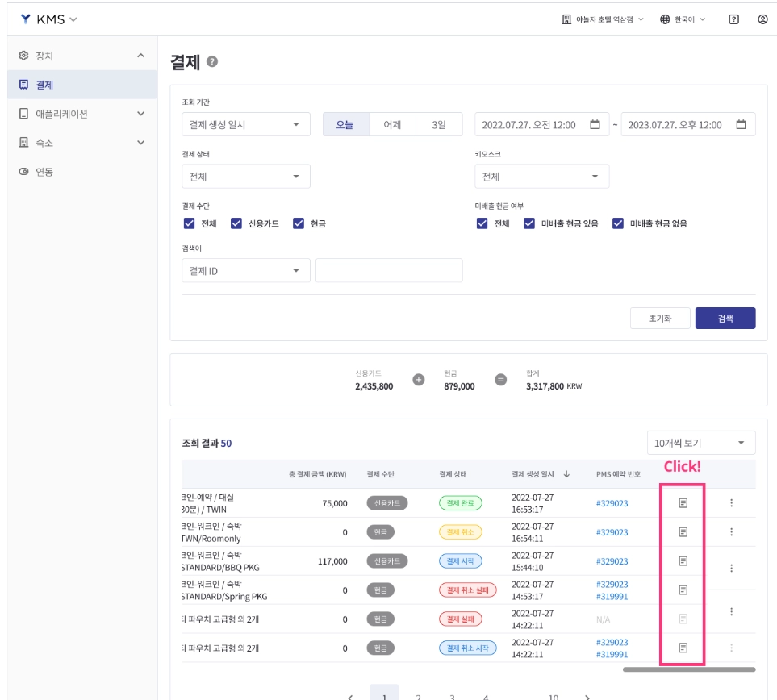Open more options menu for 75,000 row

click(x=731, y=503)
